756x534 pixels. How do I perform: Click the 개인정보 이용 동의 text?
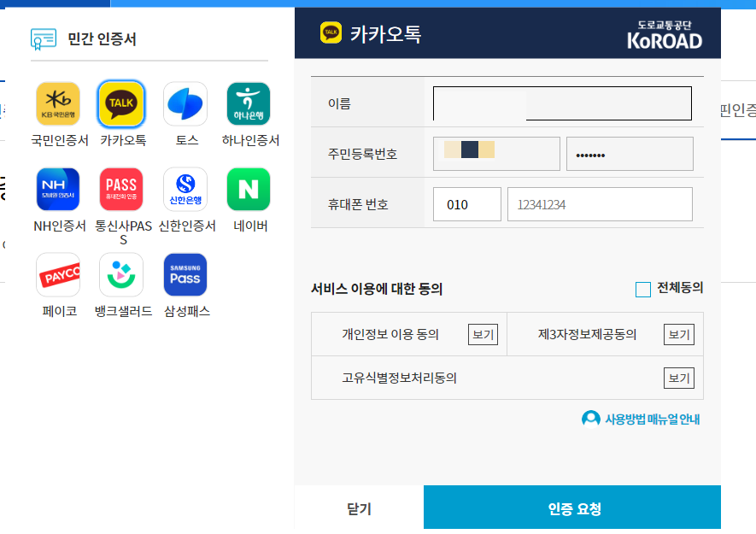coord(390,334)
